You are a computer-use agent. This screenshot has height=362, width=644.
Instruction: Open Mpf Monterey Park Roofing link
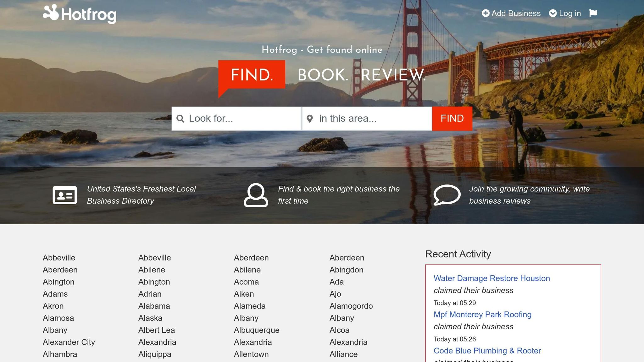coord(482,315)
